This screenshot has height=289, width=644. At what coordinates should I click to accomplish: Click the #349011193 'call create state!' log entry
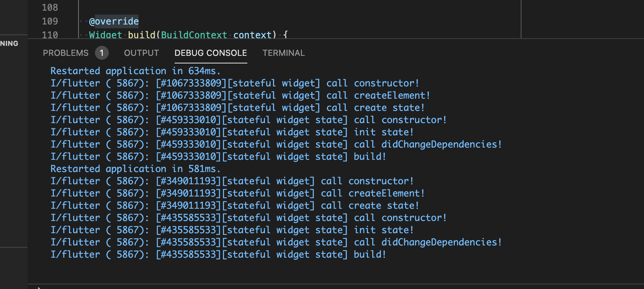click(234, 206)
